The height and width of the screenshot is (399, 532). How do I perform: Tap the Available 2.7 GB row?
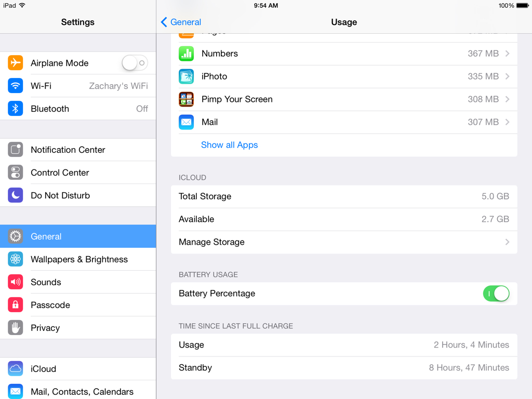point(344,219)
